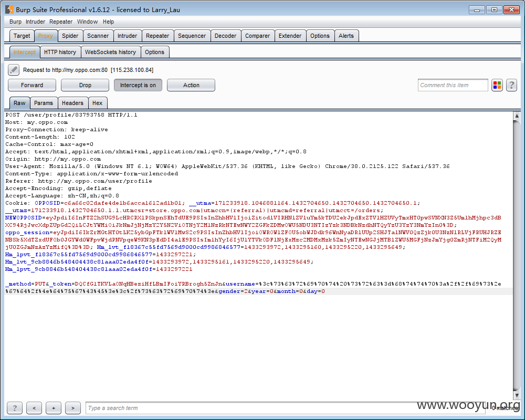Switch to the Repeater main tab

click(x=157, y=36)
